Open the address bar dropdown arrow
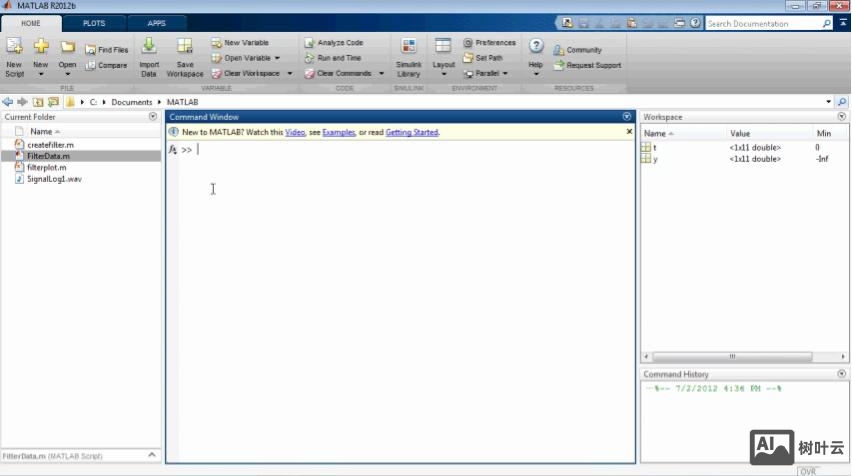 829,102
